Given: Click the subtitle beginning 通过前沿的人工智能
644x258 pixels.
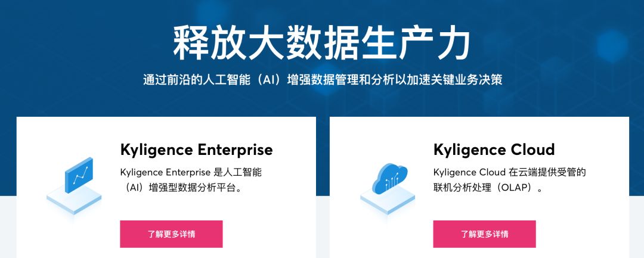Looking at the screenshot, I should (x=323, y=79).
